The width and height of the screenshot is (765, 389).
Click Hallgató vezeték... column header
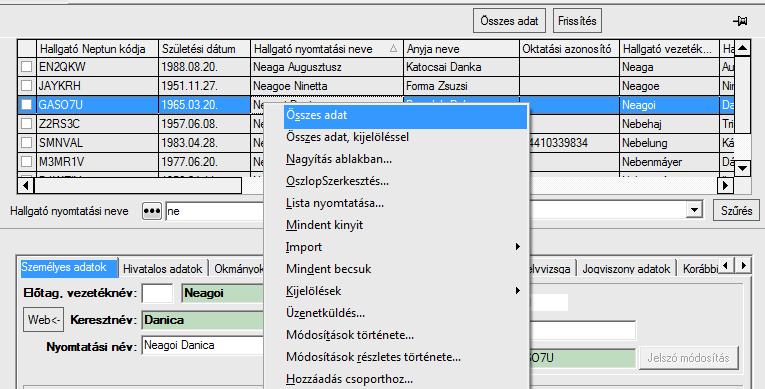coord(670,49)
